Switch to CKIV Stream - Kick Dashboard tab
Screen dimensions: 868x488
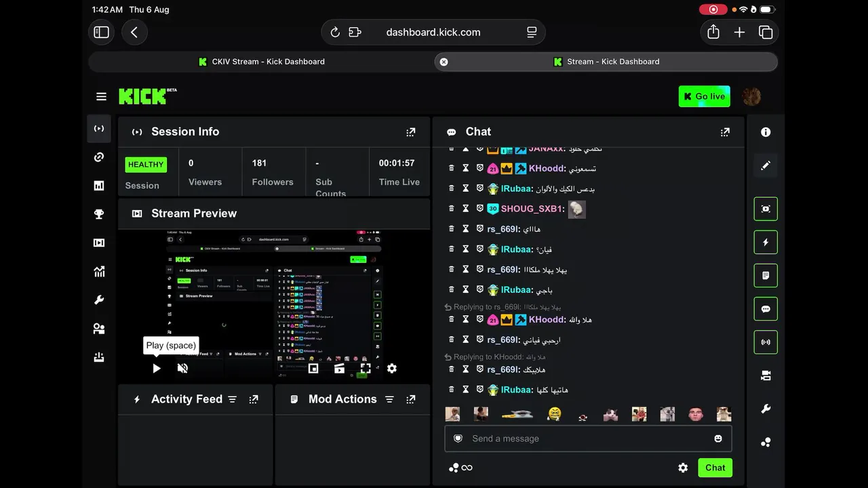click(261, 62)
